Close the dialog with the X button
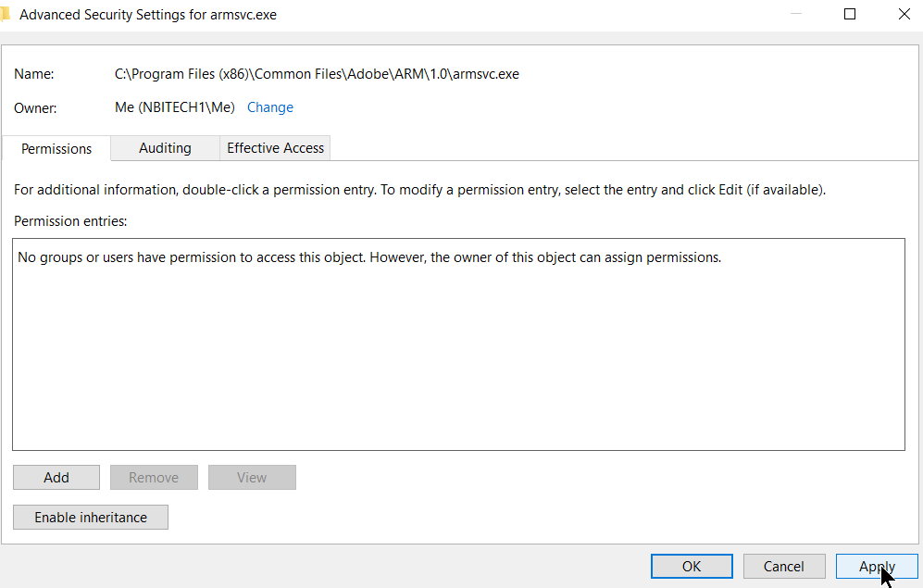Viewport: 923px width, 588px height. pyautogui.click(x=904, y=14)
